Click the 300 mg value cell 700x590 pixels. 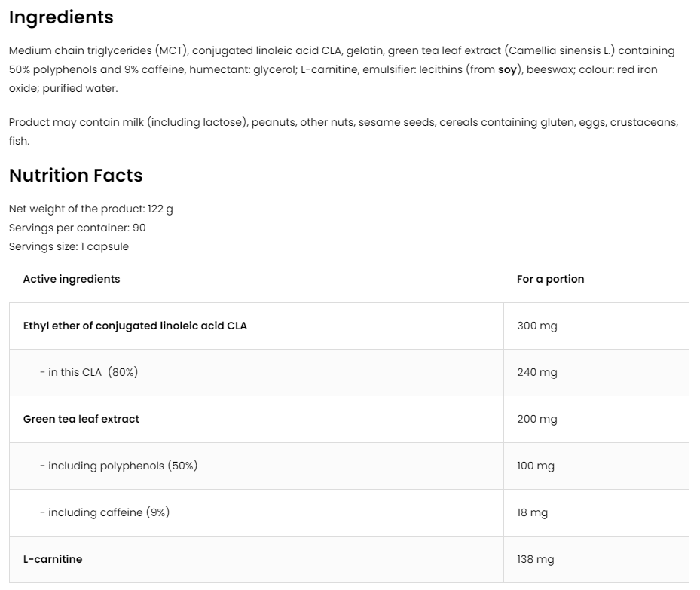tap(537, 326)
